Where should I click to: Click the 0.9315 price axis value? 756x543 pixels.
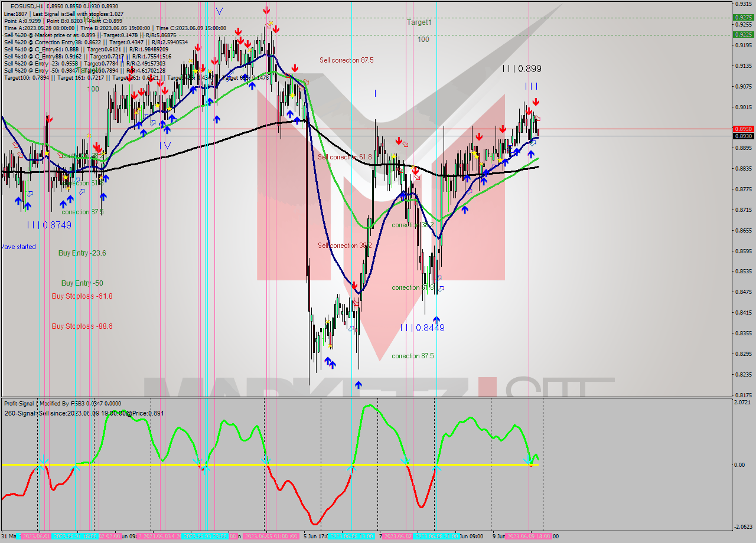click(742, 4)
